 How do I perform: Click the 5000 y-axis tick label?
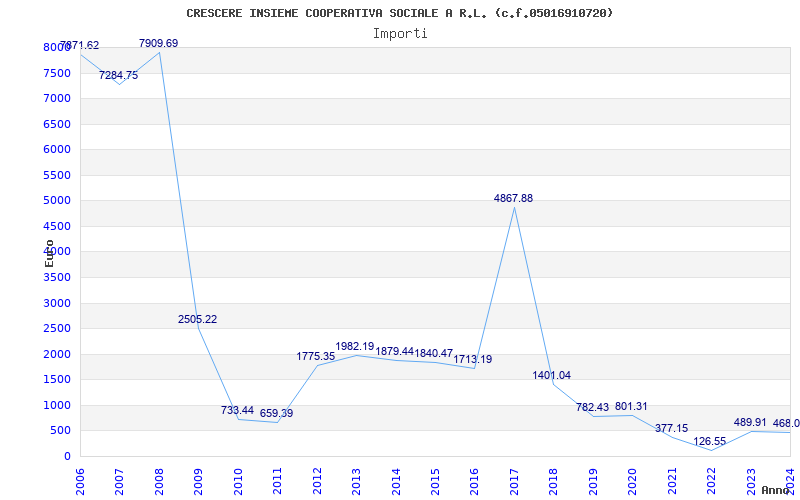tap(57, 201)
